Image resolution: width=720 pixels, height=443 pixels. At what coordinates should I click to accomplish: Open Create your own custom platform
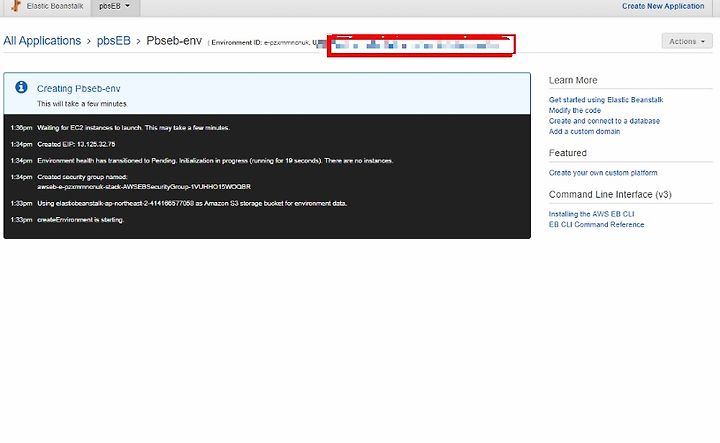coord(603,173)
